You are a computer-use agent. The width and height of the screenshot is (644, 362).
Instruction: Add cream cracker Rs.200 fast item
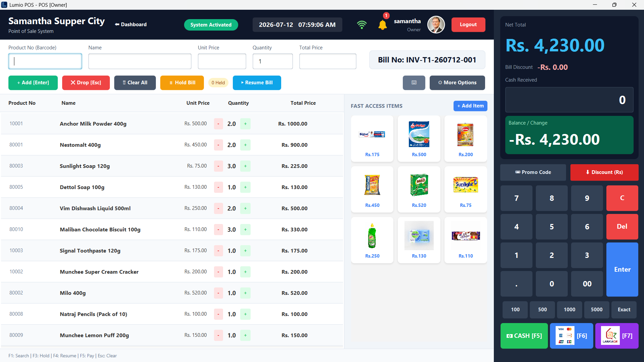point(466,138)
